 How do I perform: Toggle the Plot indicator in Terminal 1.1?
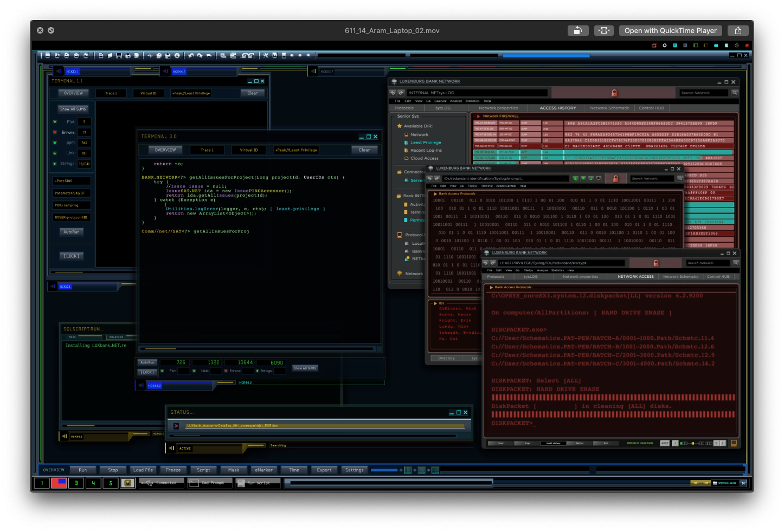(x=55, y=122)
